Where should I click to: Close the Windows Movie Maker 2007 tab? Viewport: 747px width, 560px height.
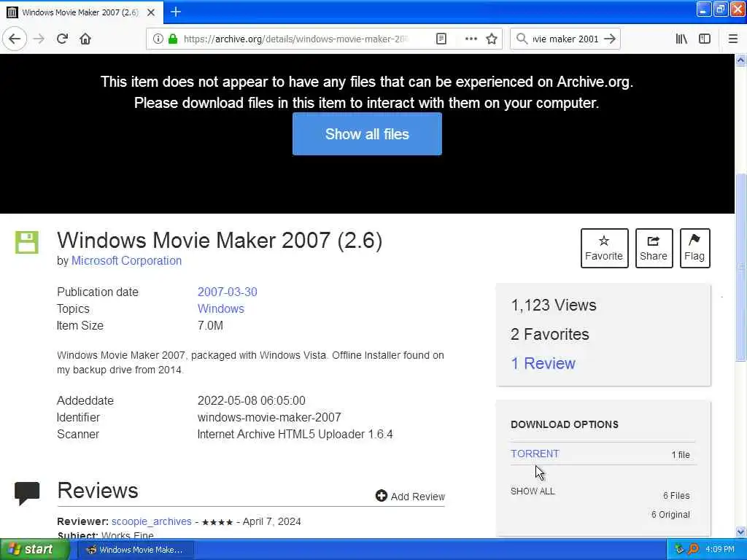tap(151, 12)
